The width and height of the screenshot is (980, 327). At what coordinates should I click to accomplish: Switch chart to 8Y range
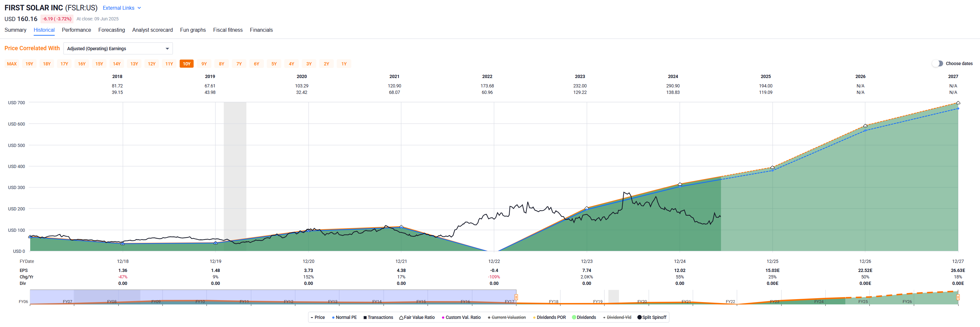pyautogui.click(x=222, y=64)
